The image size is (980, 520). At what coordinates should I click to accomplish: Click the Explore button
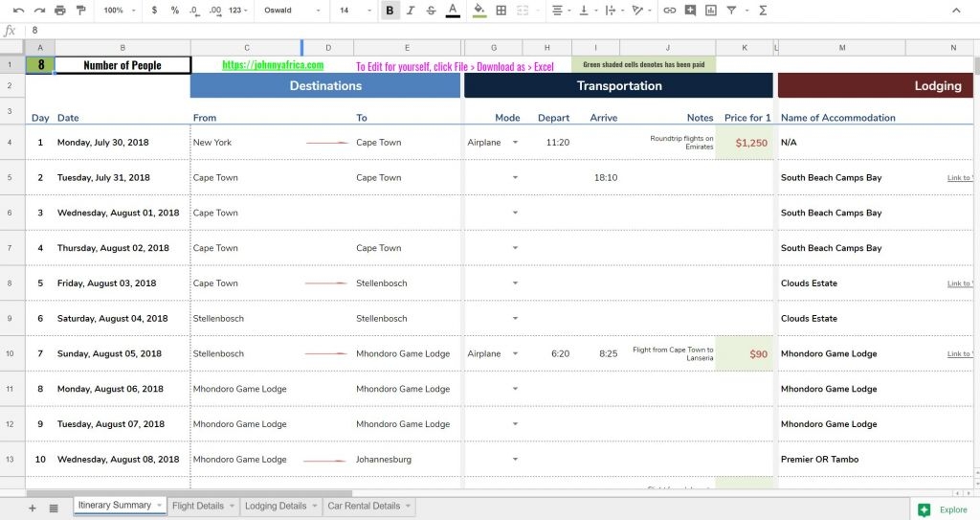[x=944, y=509]
